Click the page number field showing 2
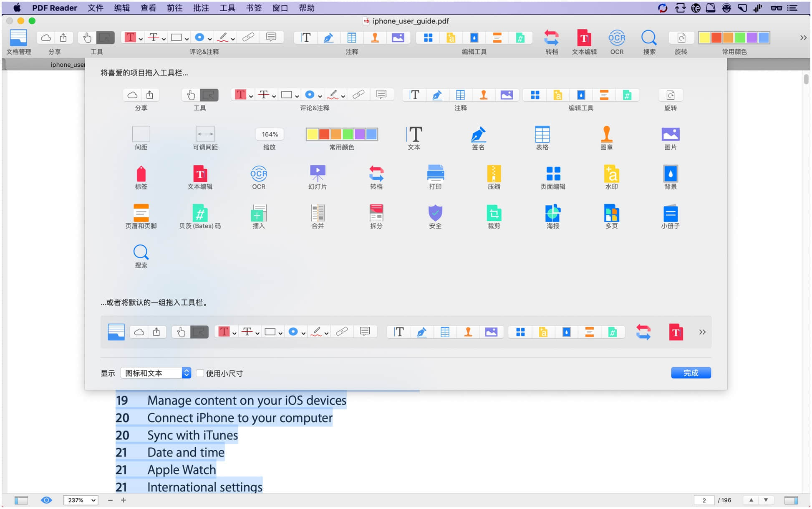Screen dimensions: 812x509 pyautogui.click(x=704, y=500)
